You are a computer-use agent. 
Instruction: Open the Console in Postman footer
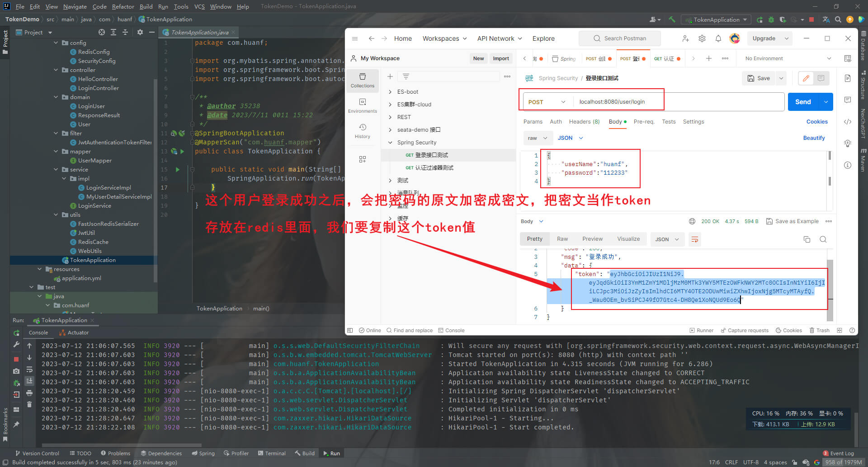click(451, 330)
